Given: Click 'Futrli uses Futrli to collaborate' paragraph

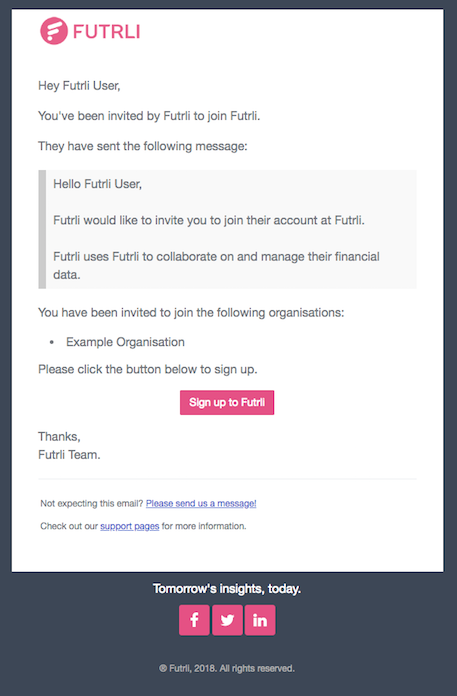Looking at the screenshot, I should (x=216, y=265).
